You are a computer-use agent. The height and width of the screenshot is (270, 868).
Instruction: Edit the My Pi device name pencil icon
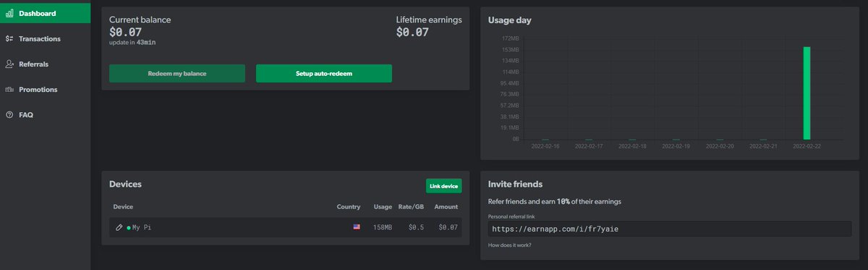coord(119,227)
